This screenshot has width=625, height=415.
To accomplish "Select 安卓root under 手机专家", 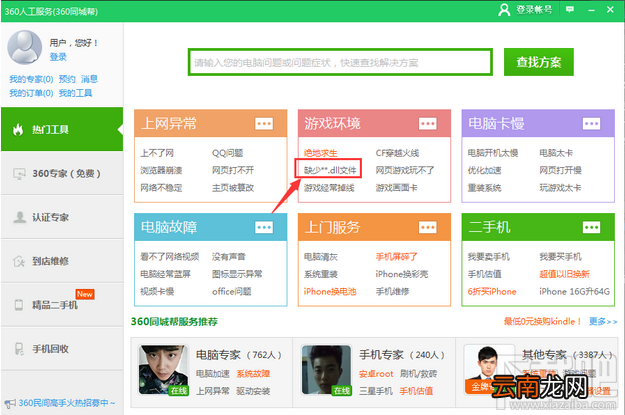I will (x=376, y=374).
